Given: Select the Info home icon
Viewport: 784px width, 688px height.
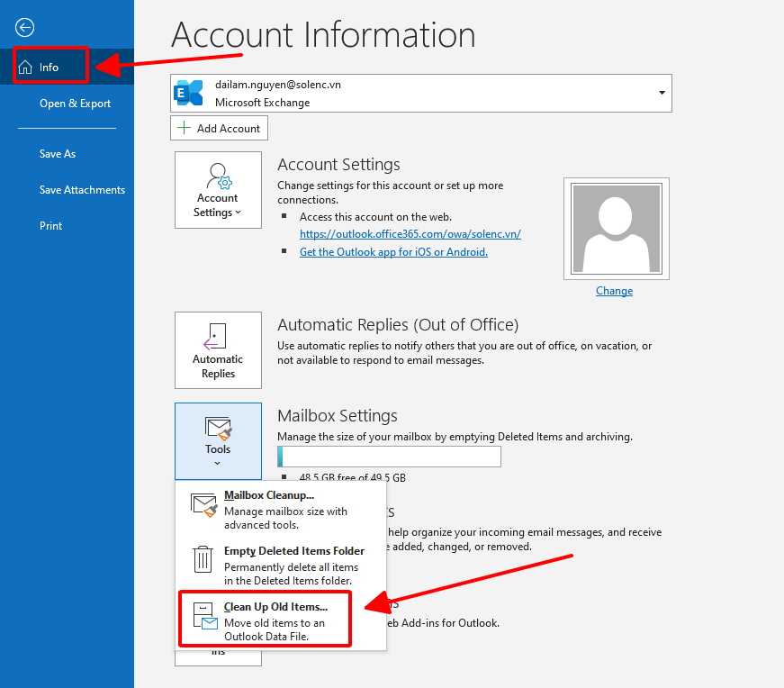Looking at the screenshot, I should [x=25, y=68].
